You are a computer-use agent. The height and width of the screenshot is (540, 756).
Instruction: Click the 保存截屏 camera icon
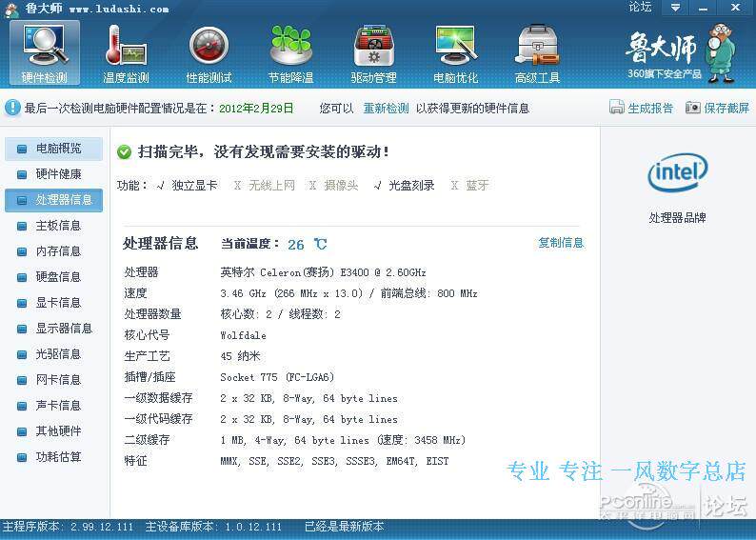[693, 107]
